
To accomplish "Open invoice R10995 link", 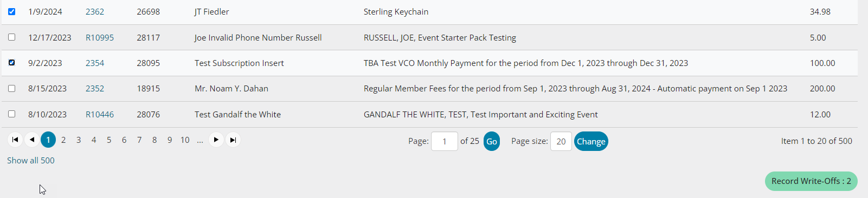I will point(100,37).
